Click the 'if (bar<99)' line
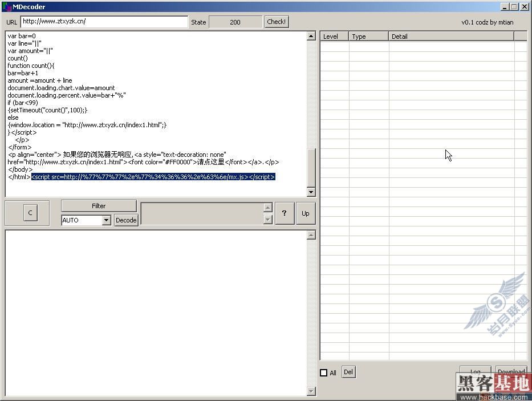The width and height of the screenshot is (532, 401). 23,103
